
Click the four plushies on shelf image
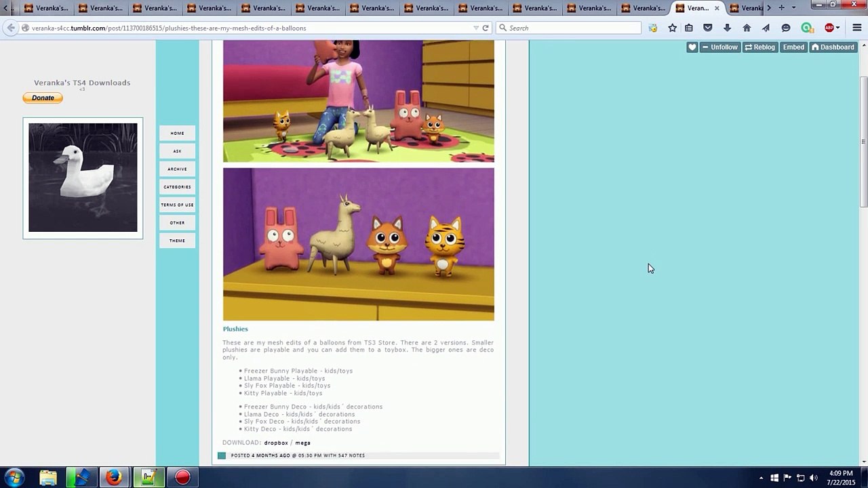(x=359, y=244)
